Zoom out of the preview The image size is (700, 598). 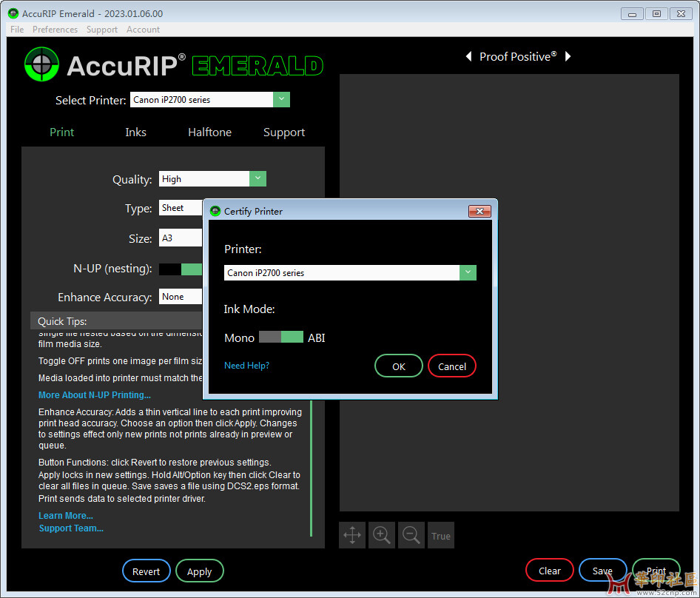coord(411,535)
